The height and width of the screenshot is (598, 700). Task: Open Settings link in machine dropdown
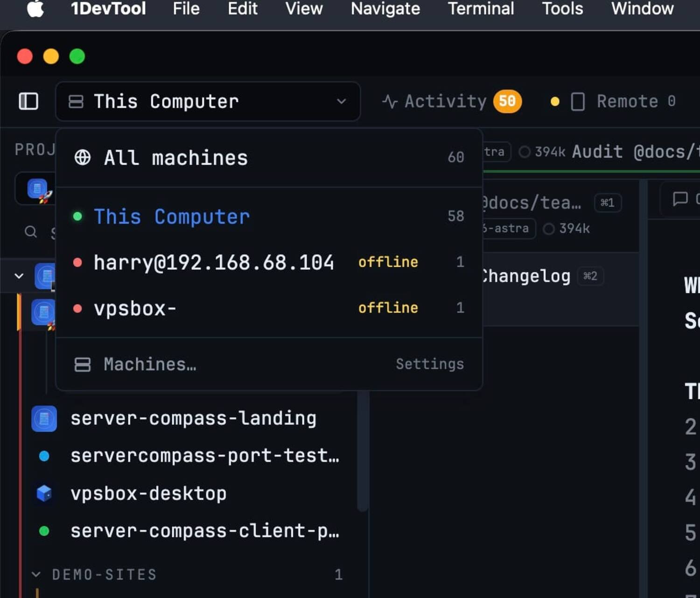430,364
